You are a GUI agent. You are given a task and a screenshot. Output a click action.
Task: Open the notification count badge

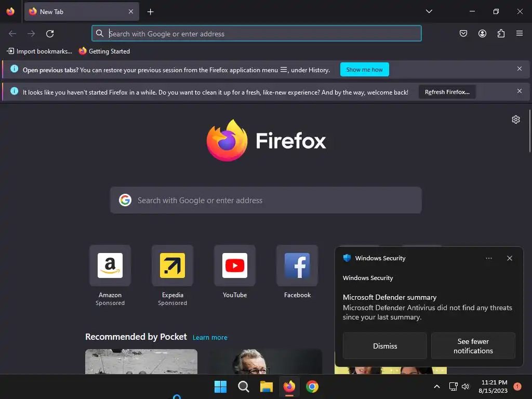click(517, 386)
